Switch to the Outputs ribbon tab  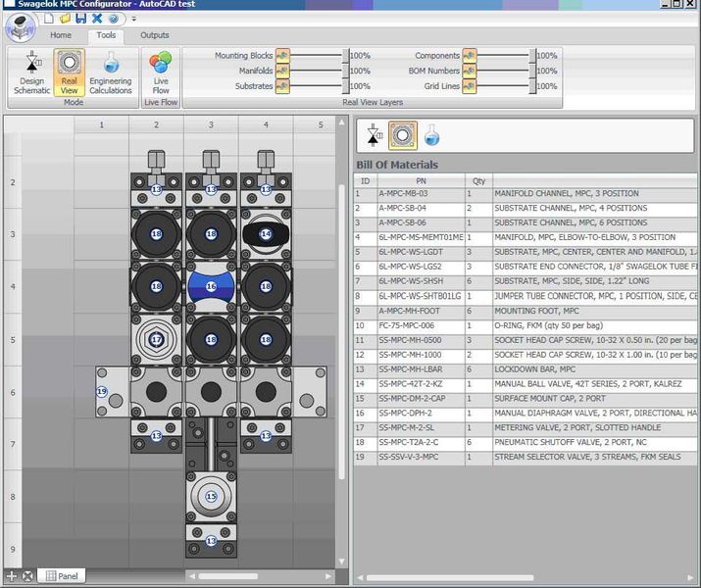(x=155, y=35)
